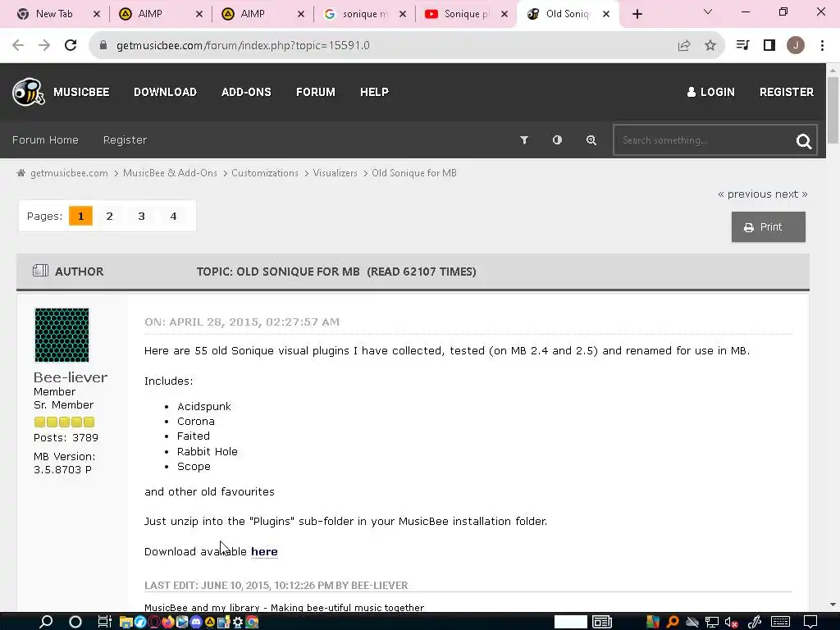This screenshot has width=840, height=630.
Task: Click the page vertical scrollbar thumb
Action: click(x=833, y=110)
